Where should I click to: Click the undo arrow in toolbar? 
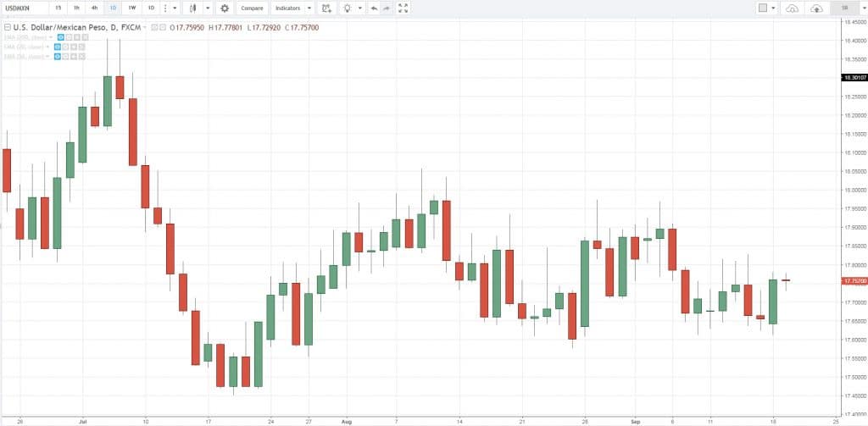click(x=374, y=8)
